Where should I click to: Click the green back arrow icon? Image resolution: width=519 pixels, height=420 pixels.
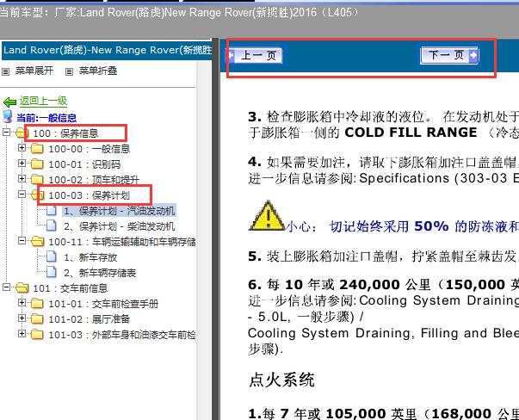(9, 102)
